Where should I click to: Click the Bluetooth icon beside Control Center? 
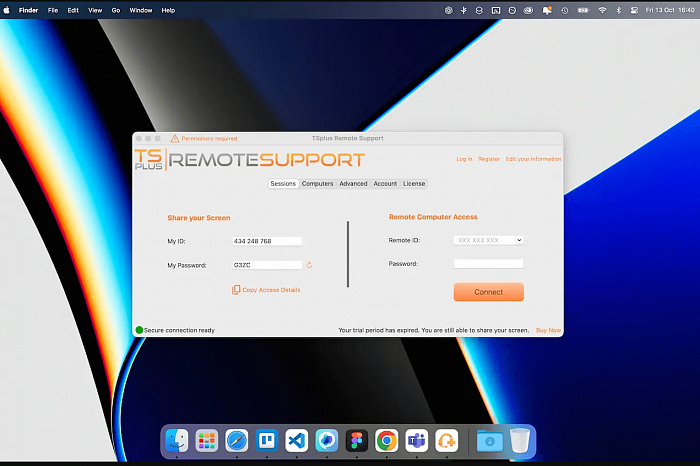click(619, 10)
